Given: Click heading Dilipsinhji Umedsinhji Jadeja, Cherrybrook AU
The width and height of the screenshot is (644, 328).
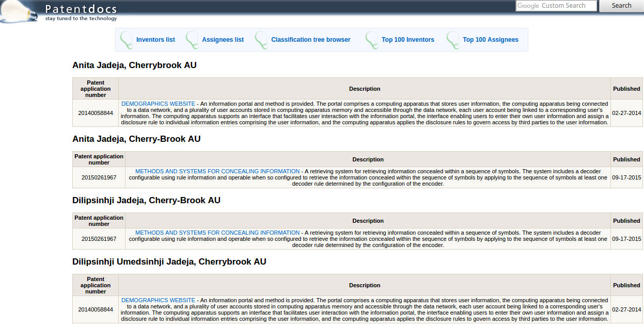Looking at the screenshot, I should pos(169,262).
